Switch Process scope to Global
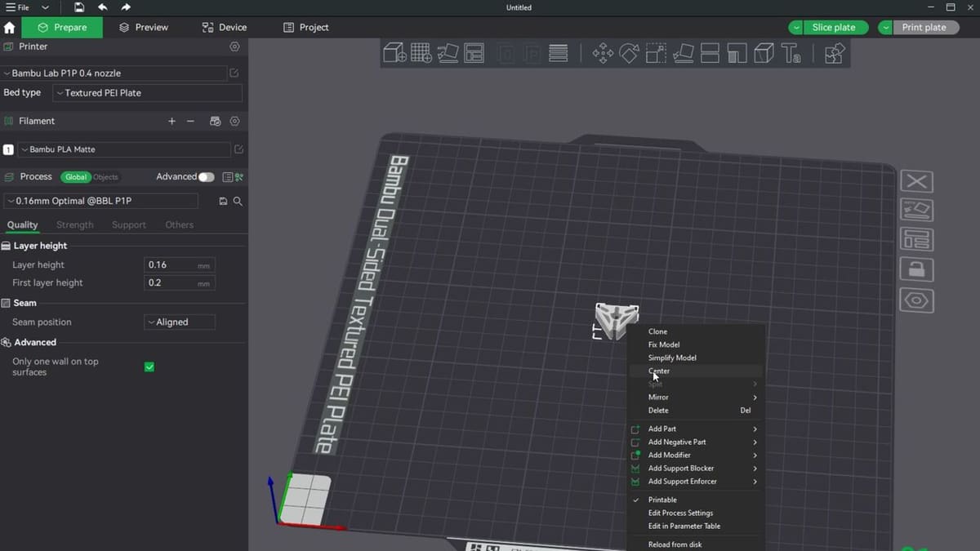 76,177
